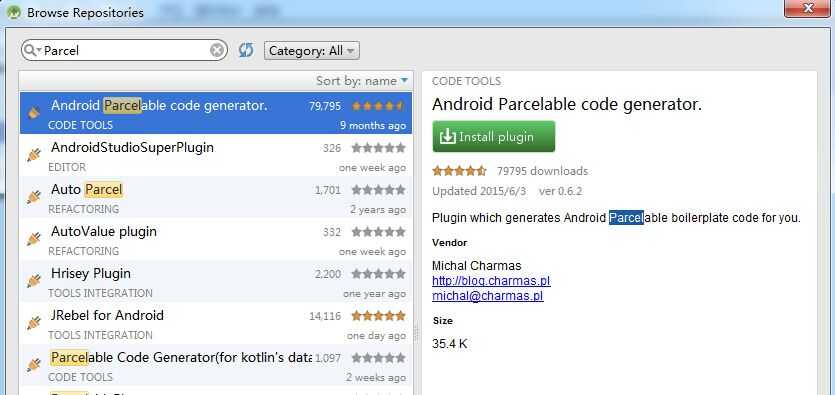835x395 pixels.
Task: Click the ver 0.6.2 text
Action: pyautogui.click(x=561, y=191)
